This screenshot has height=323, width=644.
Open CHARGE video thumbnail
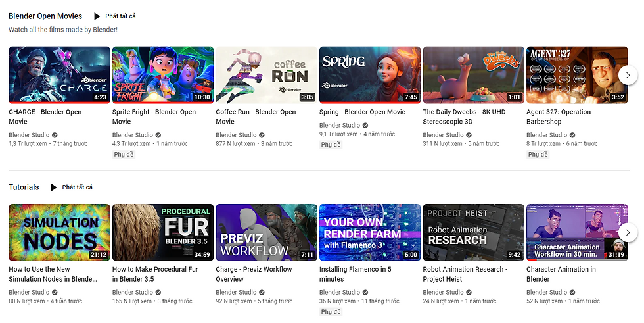click(x=60, y=75)
